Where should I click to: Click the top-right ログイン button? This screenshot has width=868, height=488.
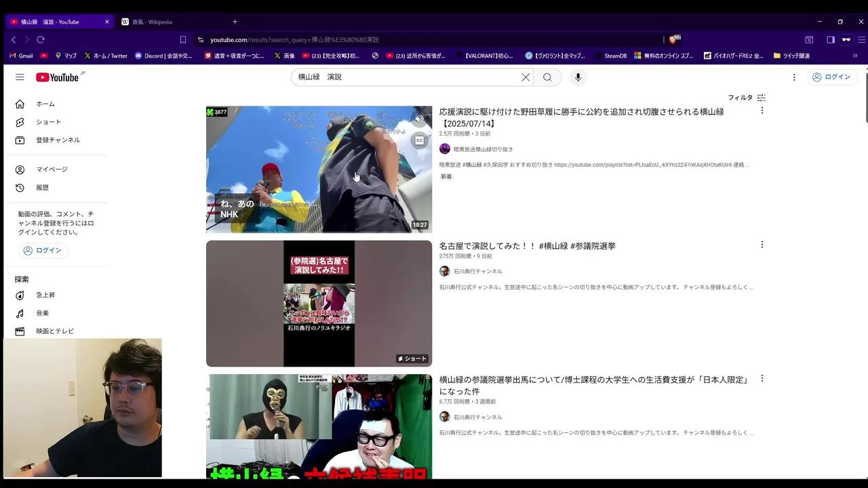pos(831,77)
